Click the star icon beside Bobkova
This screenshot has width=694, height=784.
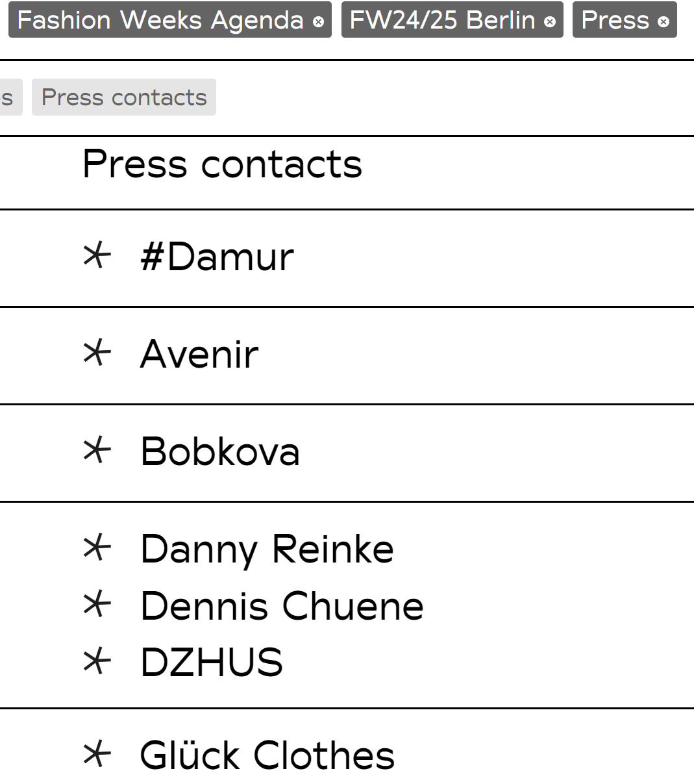(x=97, y=450)
